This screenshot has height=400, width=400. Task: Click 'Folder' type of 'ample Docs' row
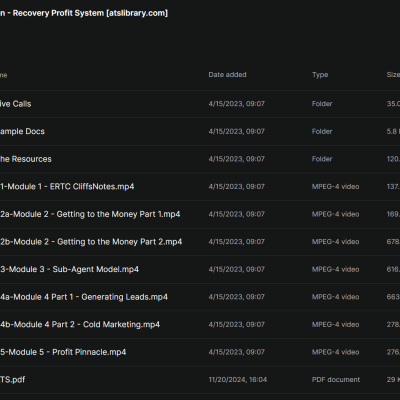tap(322, 131)
